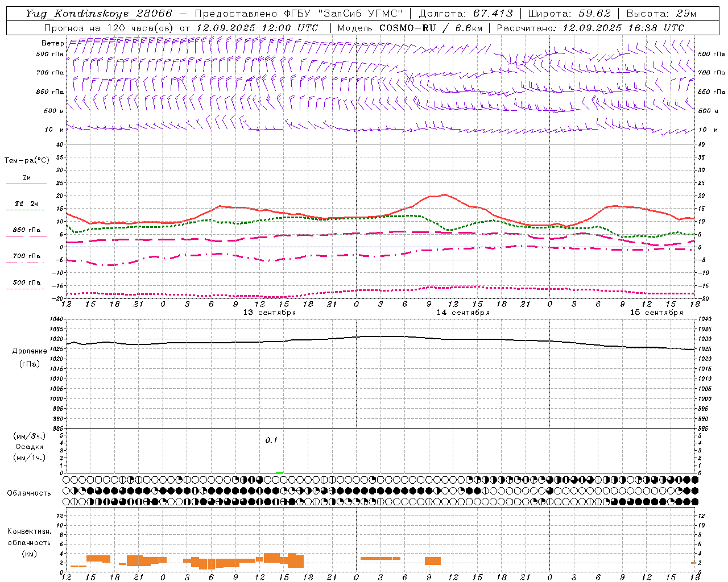
Task: Click the 0.1 precipitation value
Action: tap(271, 440)
